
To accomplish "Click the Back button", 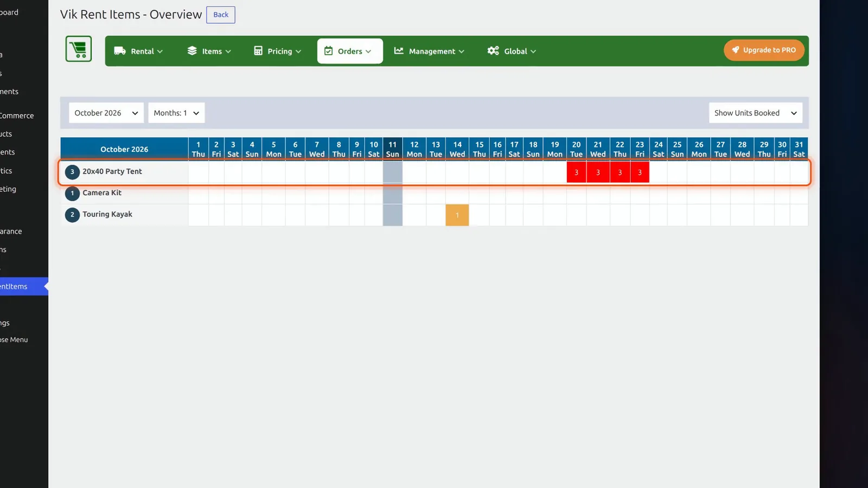I will (x=221, y=15).
